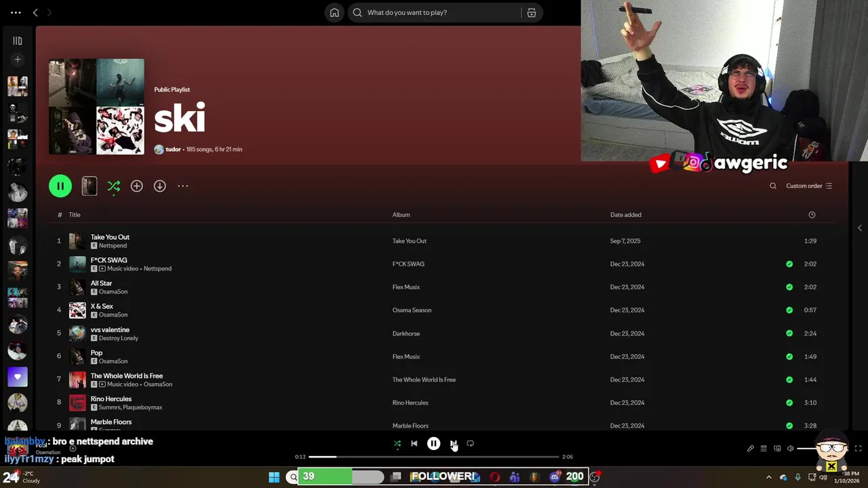Viewport: 868px width, 488px height.
Task: Go forward with the top arrow
Action: 49,12
